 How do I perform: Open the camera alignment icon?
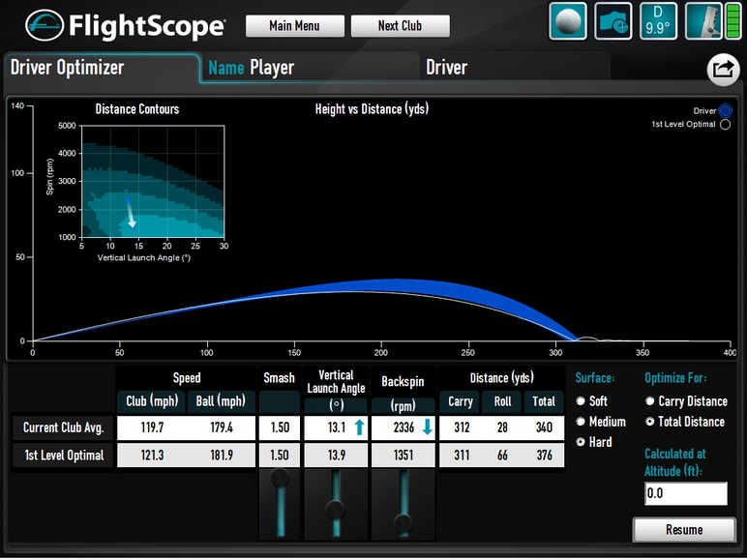pos(613,21)
